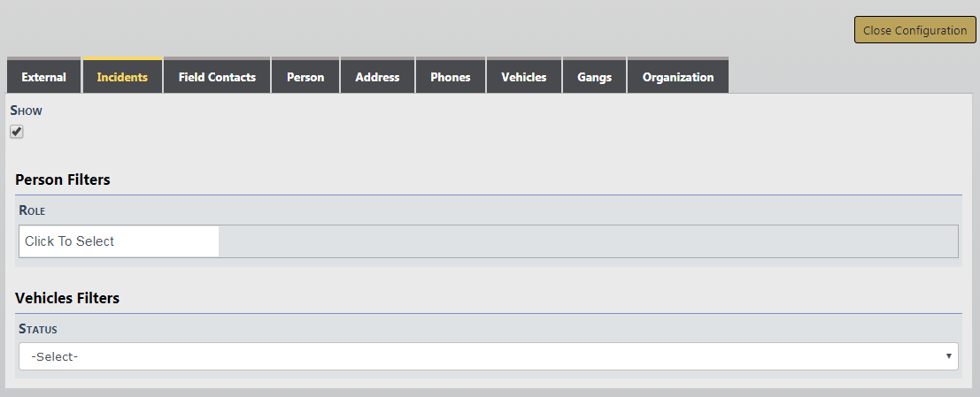Switch to the External tab
Viewport: 980px width, 397px height.
click(x=43, y=77)
